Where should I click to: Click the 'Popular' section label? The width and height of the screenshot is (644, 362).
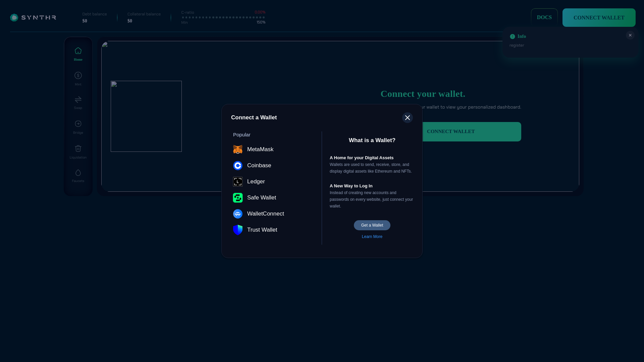click(242, 135)
